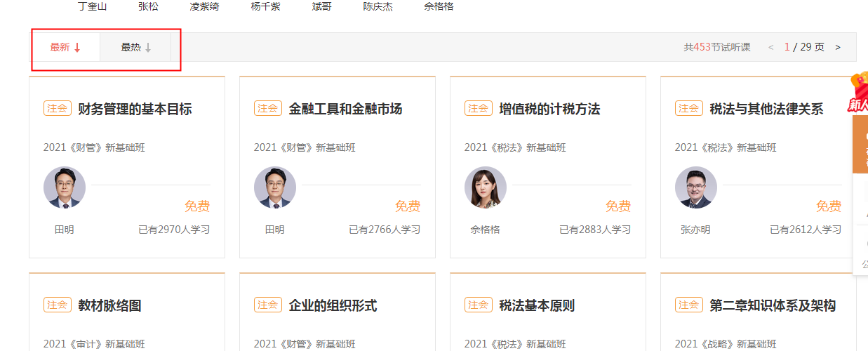The image size is (868, 351).
Task: Open course 金融工具和金融市场
Action: pyautogui.click(x=345, y=109)
